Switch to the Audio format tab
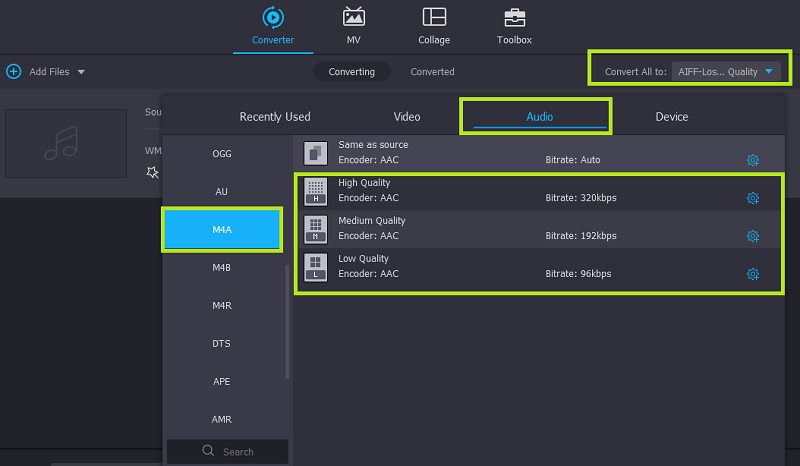This screenshot has height=466, width=800. coord(539,117)
